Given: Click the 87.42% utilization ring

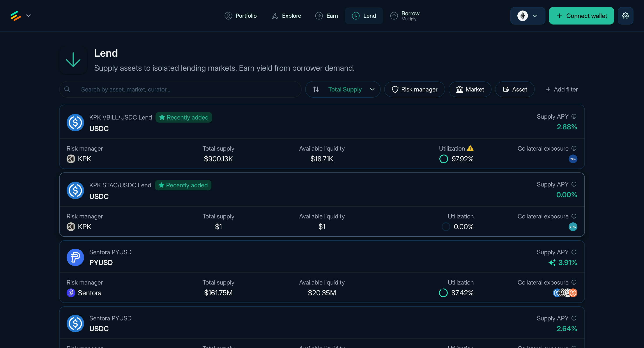Looking at the screenshot, I should (443, 293).
